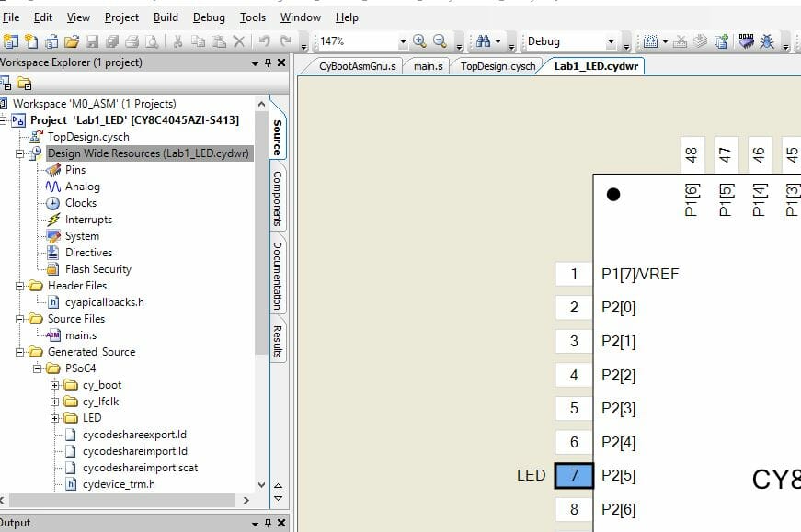Switch to the main.s editor tab
Image resolution: width=801 pixels, height=532 pixels.
click(428, 66)
